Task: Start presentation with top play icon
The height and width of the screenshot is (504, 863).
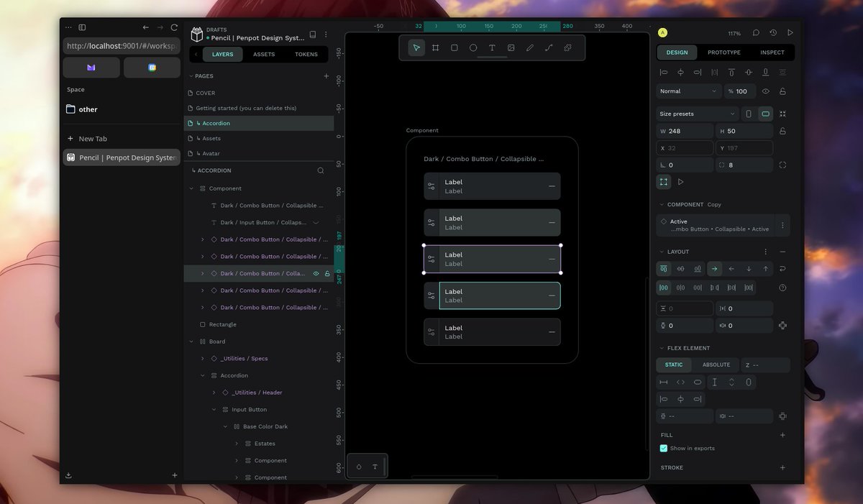Action: pos(790,33)
